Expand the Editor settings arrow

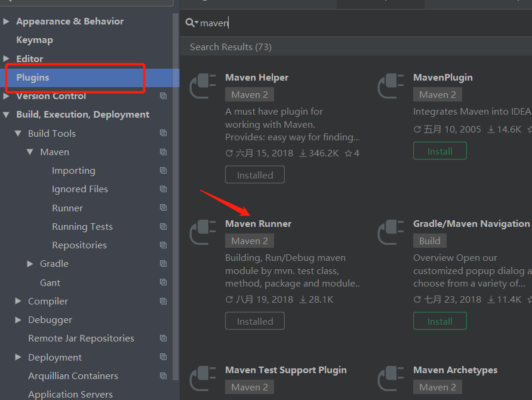click(x=6, y=59)
